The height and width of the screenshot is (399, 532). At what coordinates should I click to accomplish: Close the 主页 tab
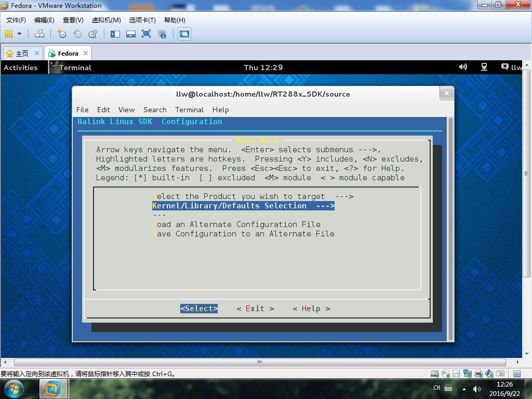point(37,53)
